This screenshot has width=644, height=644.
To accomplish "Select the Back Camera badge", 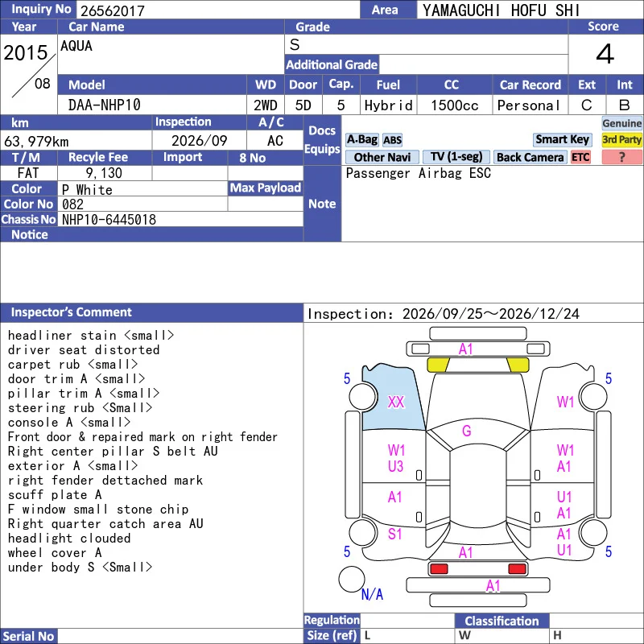I will [530, 157].
